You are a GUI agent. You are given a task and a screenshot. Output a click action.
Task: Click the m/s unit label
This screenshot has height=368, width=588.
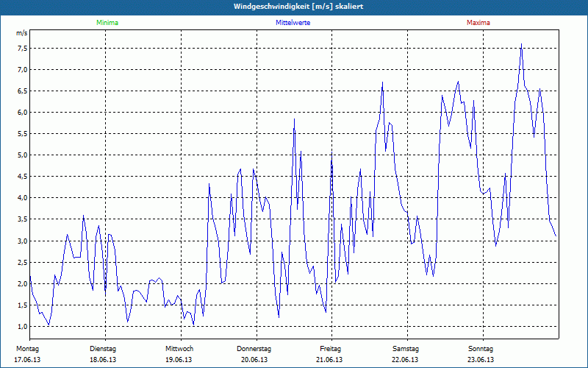22,33
